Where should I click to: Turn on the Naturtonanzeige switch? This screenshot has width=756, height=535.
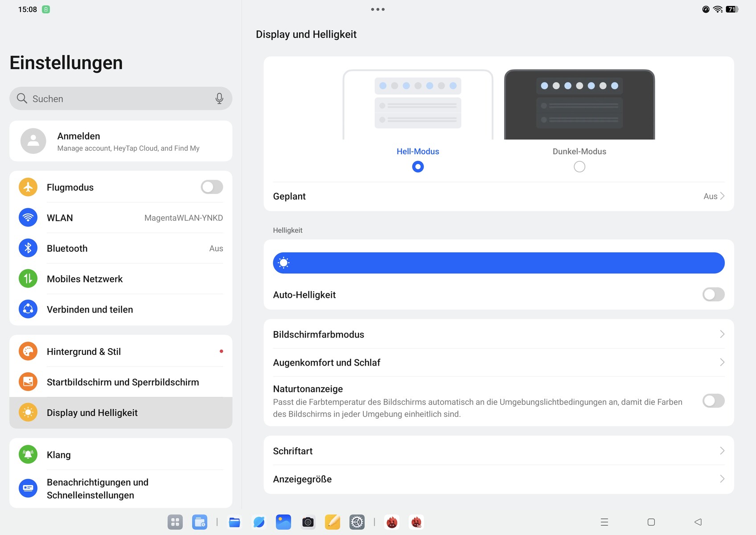[x=713, y=401]
